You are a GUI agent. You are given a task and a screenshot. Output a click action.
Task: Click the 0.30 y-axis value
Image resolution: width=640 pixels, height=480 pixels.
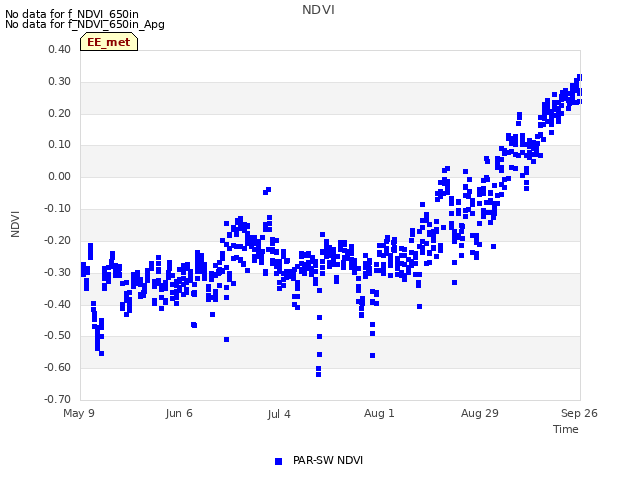(x=60, y=81)
